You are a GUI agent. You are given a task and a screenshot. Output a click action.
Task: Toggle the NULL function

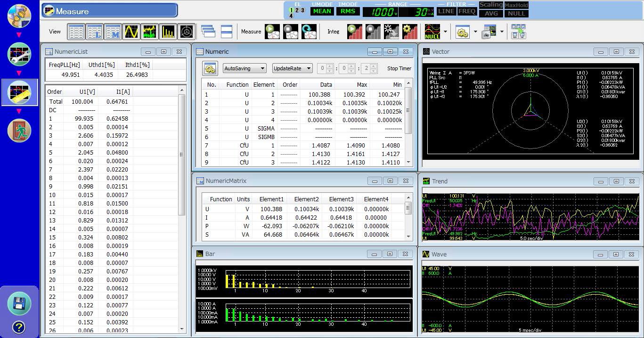click(432, 32)
